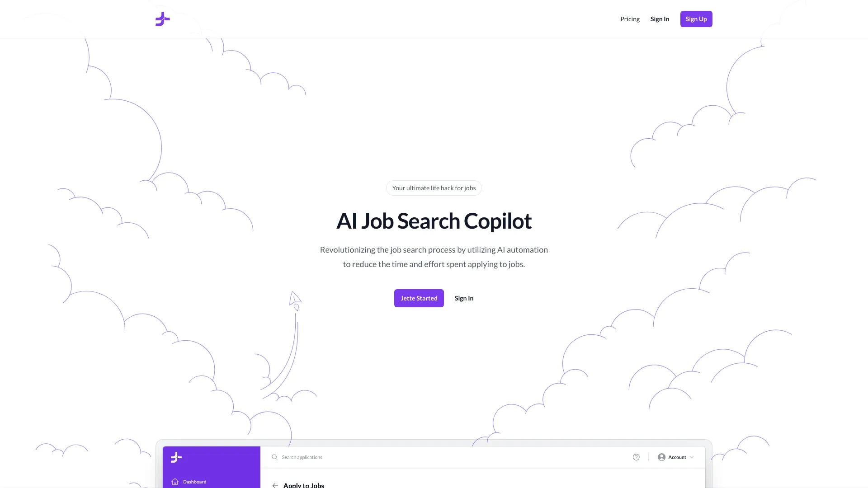Click the Sign Up button in navbar
Viewport: 868px width, 488px height.
coord(696,19)
